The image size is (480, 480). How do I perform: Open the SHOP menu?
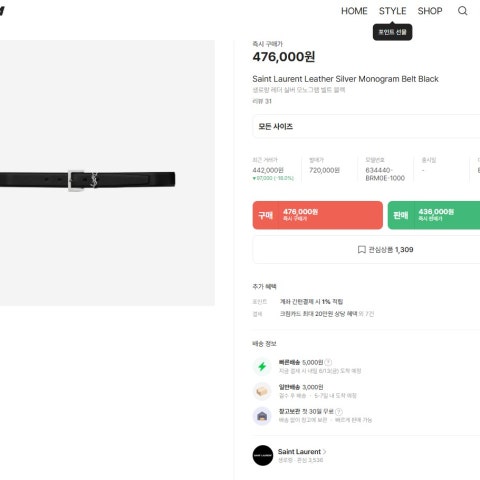click(430, 11)
